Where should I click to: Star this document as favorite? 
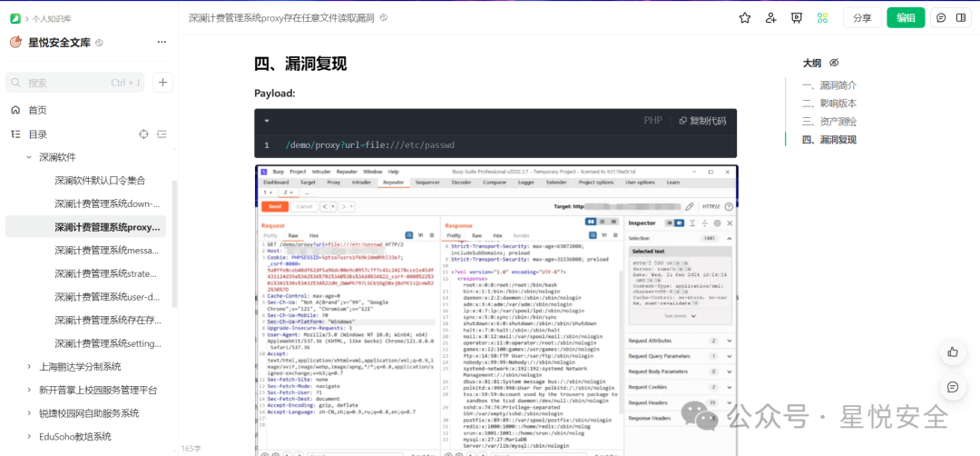744,18
